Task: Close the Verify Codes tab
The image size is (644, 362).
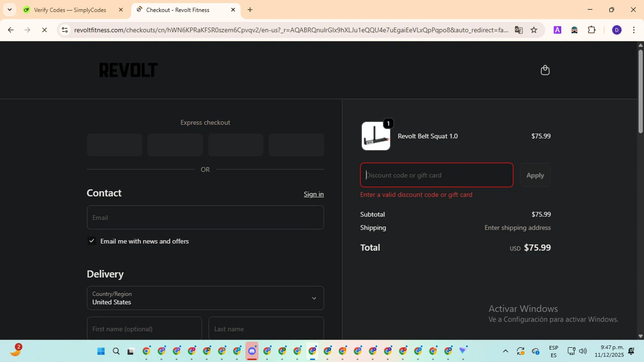Action: [x=121, y=10]
